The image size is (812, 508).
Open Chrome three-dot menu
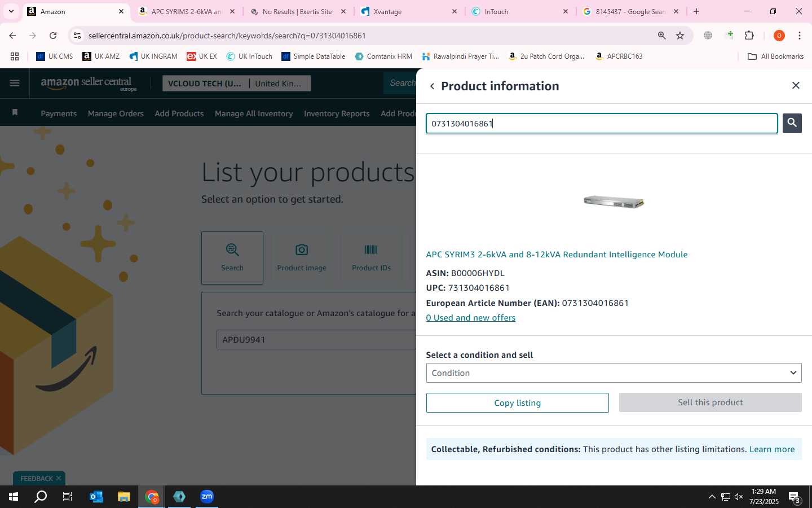coord(800,36)
